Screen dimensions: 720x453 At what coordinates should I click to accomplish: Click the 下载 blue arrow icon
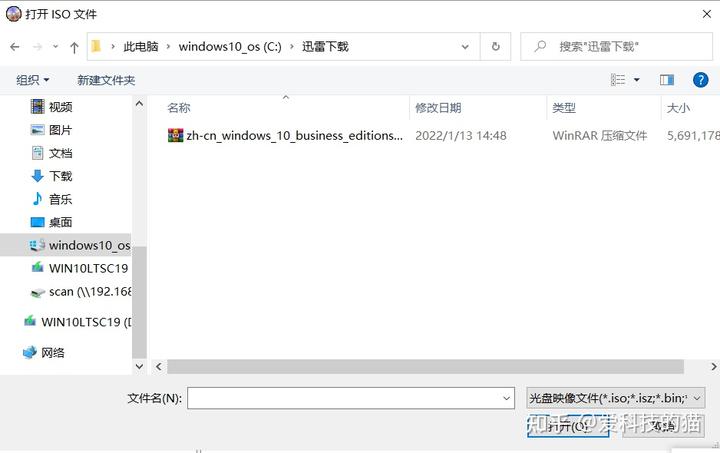tap(38, 176)
